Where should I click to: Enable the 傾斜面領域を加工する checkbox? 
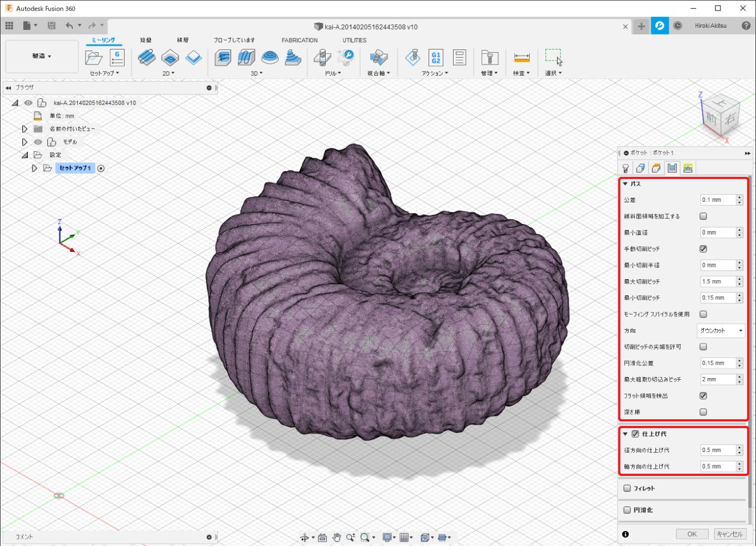click(703, 216)
